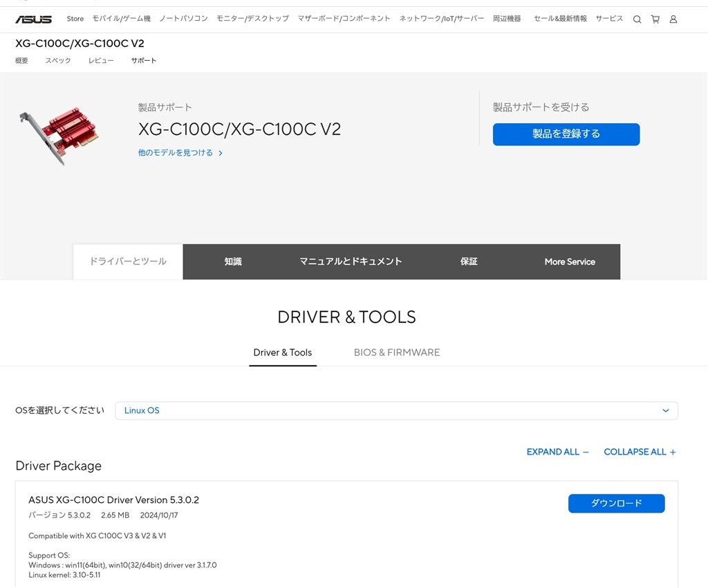Screen dimensions: 708x588
Task: Select the 保証 tab
Action: coord(469,261)
